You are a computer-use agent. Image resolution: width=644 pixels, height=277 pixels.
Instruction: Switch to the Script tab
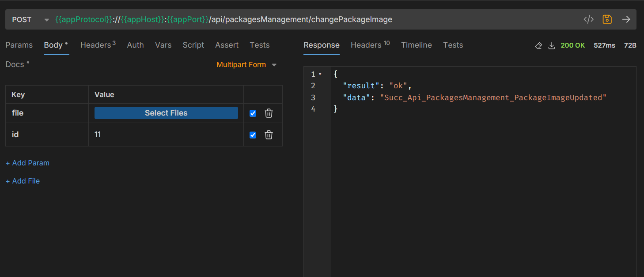(193, 45)
